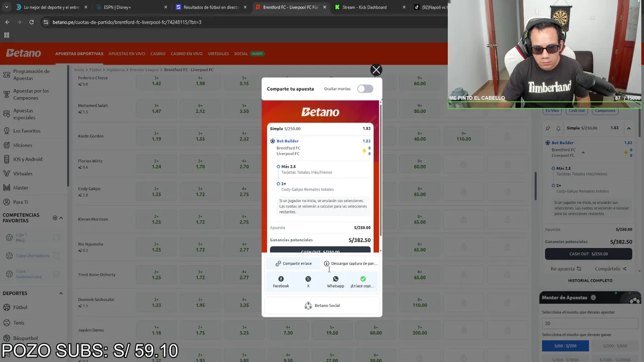Open iOS y Android in sidebar

pyautogui.click(x=28, y=159)
